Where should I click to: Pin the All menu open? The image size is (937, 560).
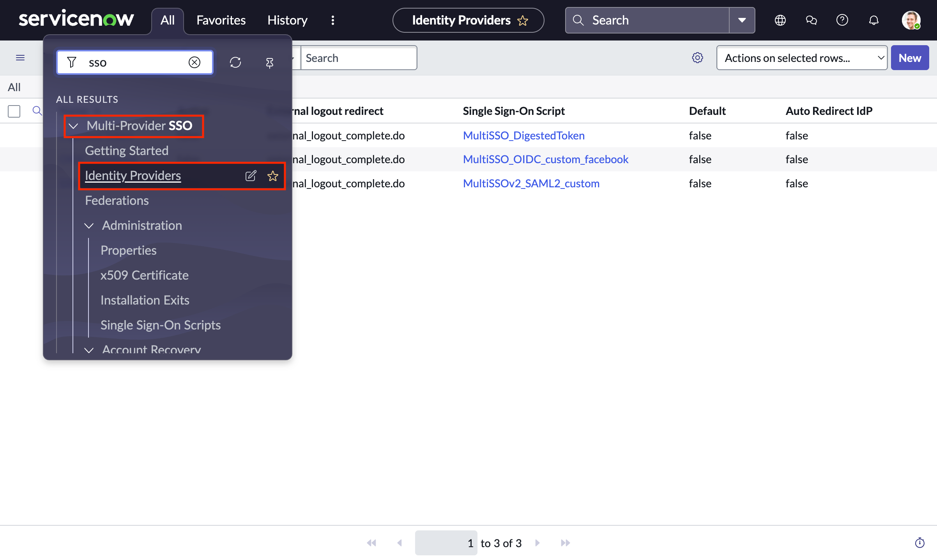point(270,62)
